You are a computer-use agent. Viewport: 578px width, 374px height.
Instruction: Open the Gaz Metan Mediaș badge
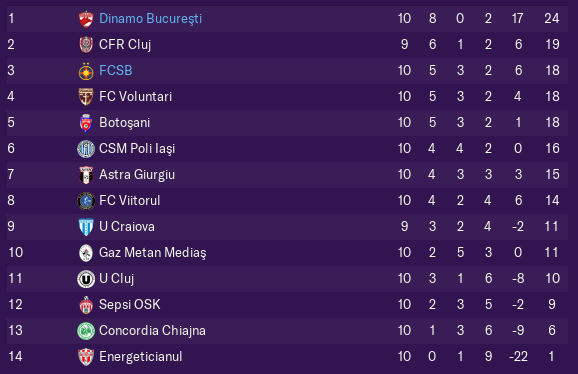click(x=86, y=253)
